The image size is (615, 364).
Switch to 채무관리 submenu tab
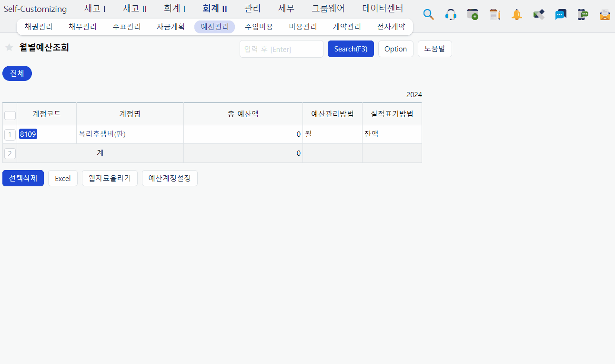click(82, 27)
